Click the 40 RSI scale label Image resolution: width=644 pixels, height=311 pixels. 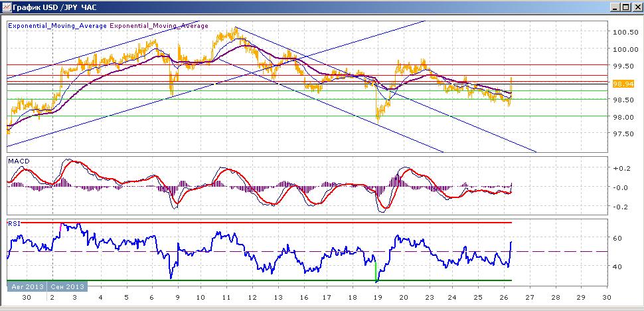click(x=619, y=266)
